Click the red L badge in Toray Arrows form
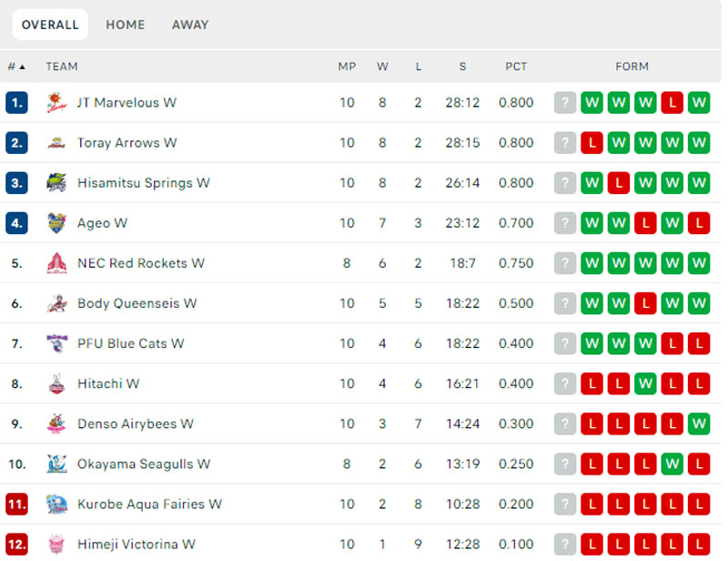 tap(592, 143)
